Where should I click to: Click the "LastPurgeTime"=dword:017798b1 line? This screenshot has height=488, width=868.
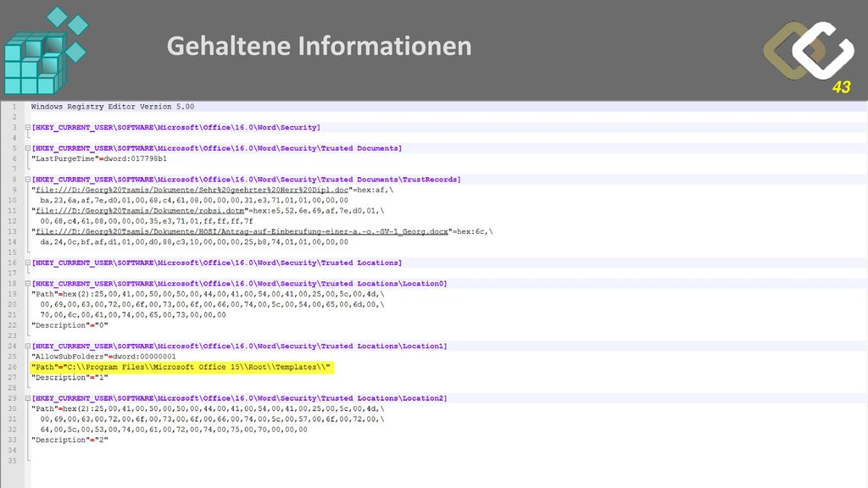coord(99,158)
